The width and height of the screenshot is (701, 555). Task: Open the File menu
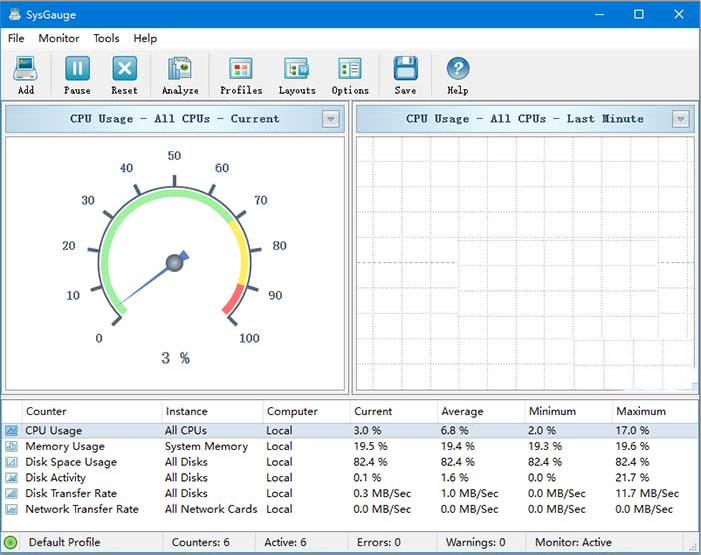(16, 38)
